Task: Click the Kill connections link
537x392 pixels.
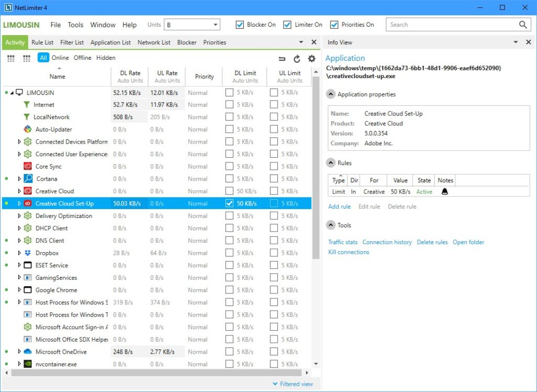Action: click(348, 252)
